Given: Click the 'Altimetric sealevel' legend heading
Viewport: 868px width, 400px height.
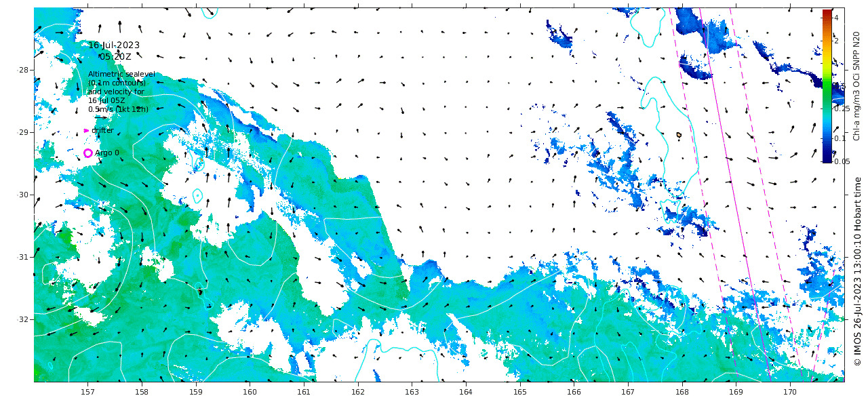Looking at the screenshot, I should pyautogui.click(x=121, y=74).
